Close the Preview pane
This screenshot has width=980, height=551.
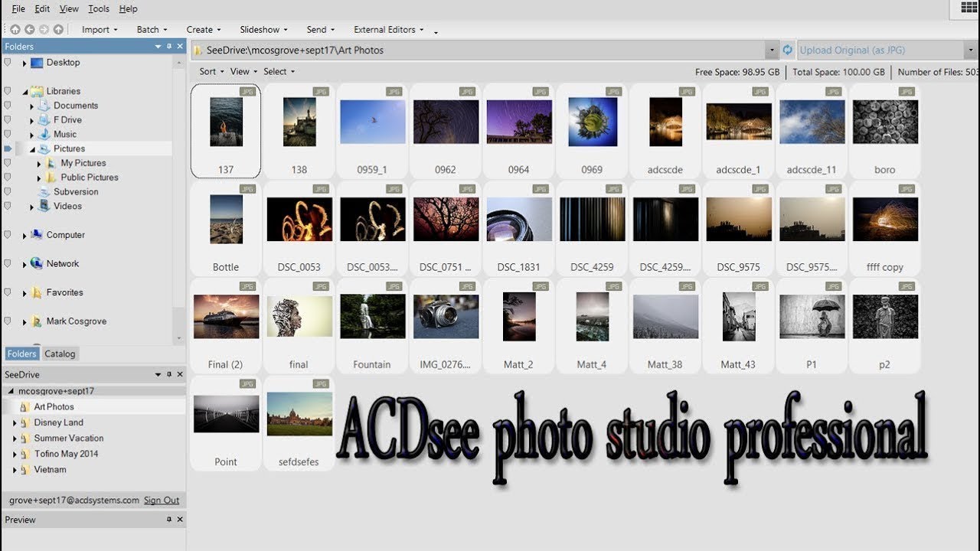[x=180, y=520]
